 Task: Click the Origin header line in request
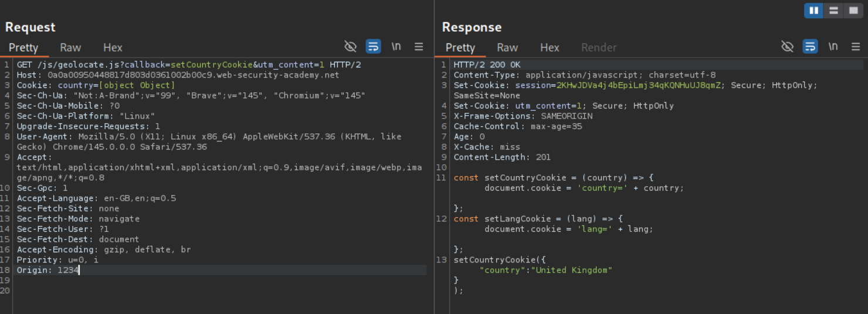click(x=47, y=270)
